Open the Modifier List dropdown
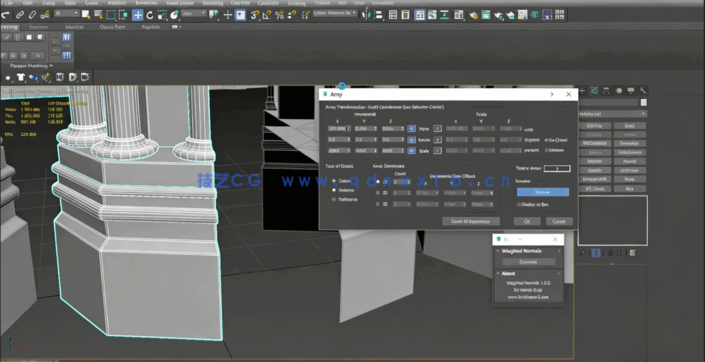This screenshot has width=705, height=362. click(x=612, y=114)
